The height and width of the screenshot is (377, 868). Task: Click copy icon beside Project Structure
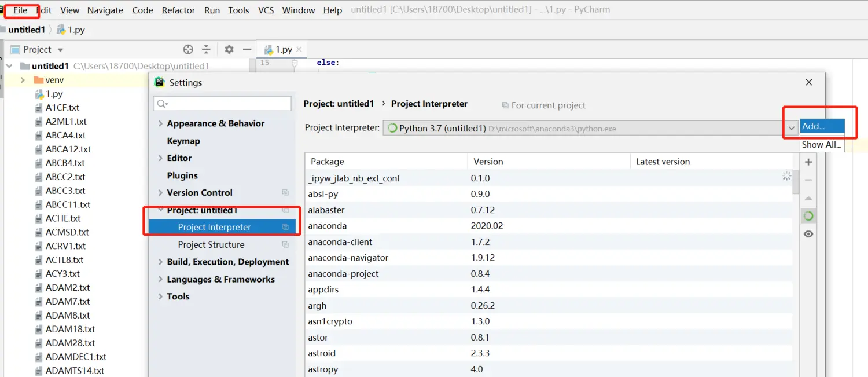(285, 245)
